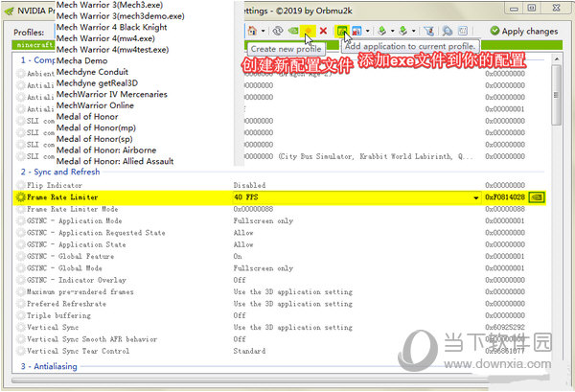Viewport: 575px width, 392px height.
Task: Choose Medal of Honor(sp) entry
Action: pyautogui.click(x=94, y=139)
